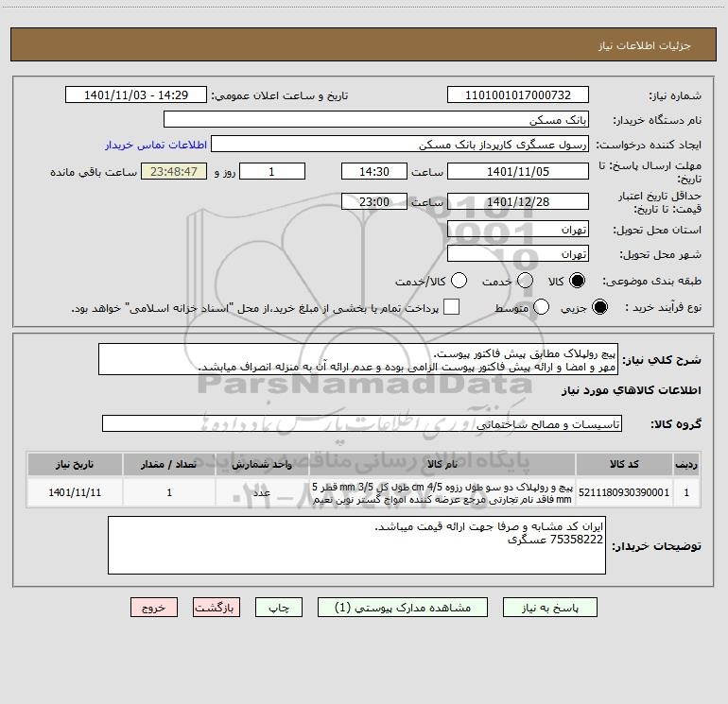Click the شماره نیاز number field

(x=517, y=95)
